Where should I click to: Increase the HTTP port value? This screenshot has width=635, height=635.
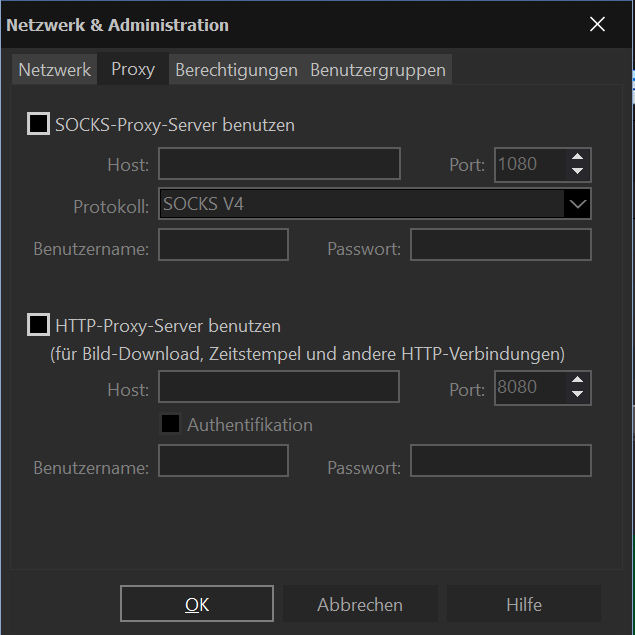577,381
